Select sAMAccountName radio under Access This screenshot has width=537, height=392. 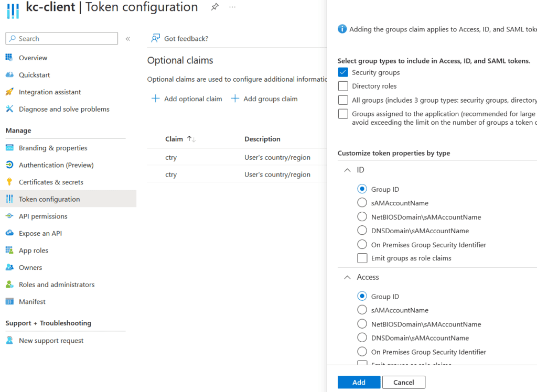click(362, 310)
